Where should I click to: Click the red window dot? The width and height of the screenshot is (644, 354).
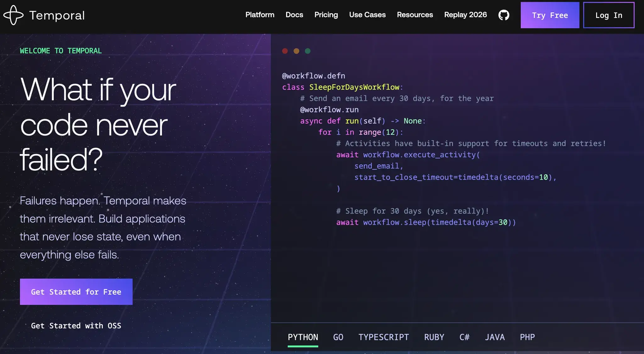[x=285, y=51]
